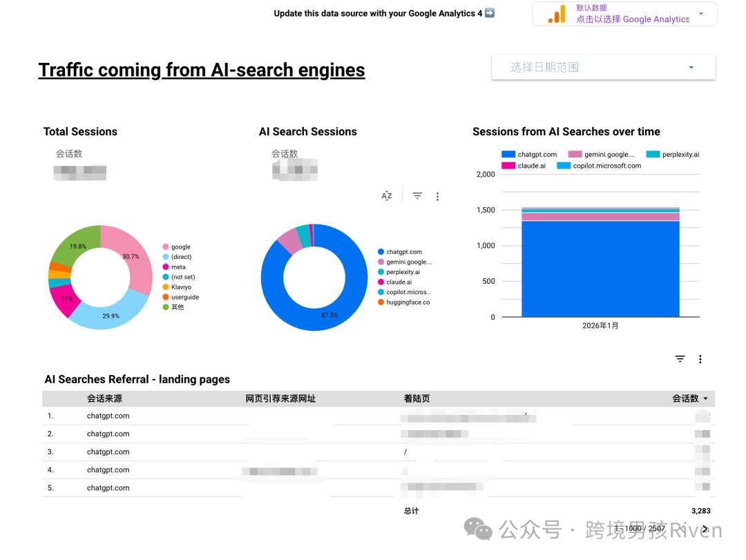Click gemini.google legend in AI Search donut
The image size is (746, 560).
click(405, 262)
